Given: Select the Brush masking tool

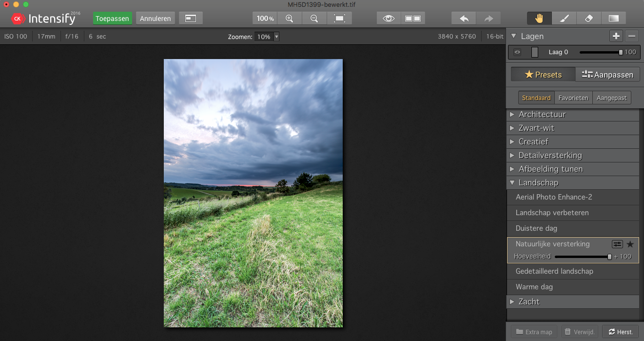Looking at the screenshot, I should 564,19.
